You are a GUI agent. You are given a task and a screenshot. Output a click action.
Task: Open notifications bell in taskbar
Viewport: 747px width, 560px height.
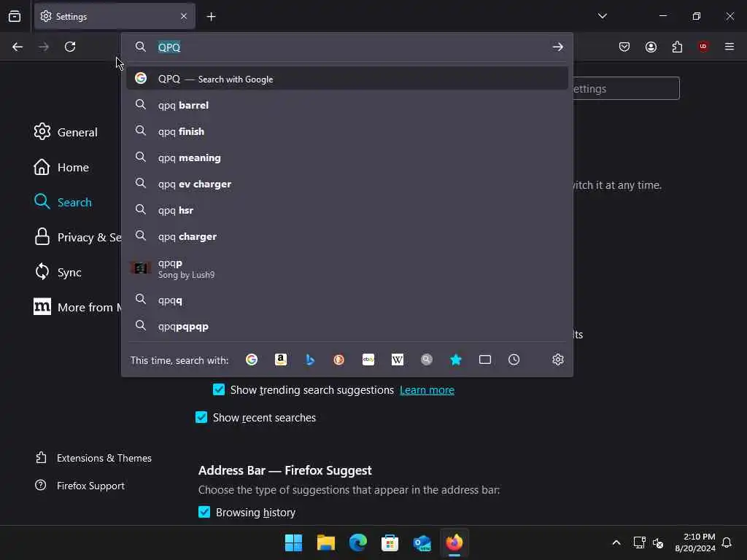[727, 542]
